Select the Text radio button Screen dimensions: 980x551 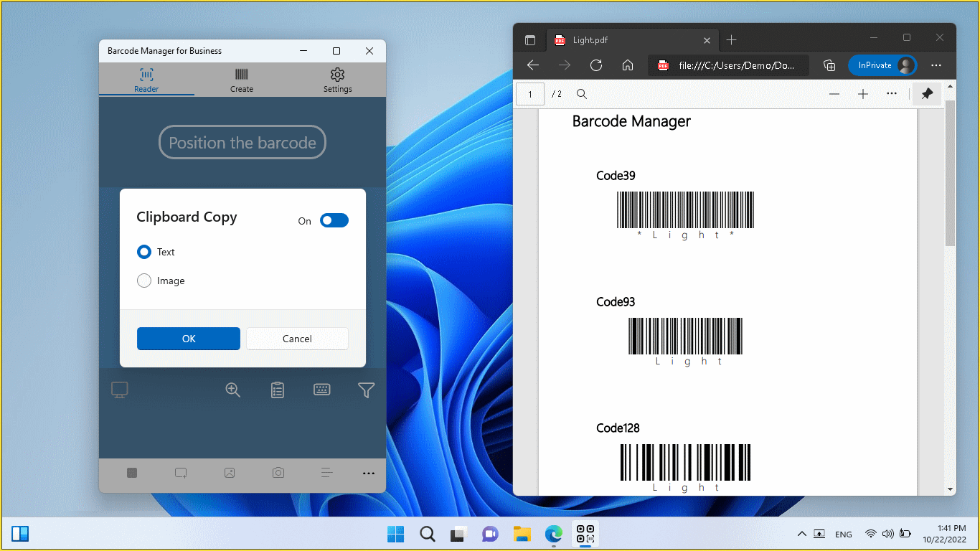(x=143, y=252)
